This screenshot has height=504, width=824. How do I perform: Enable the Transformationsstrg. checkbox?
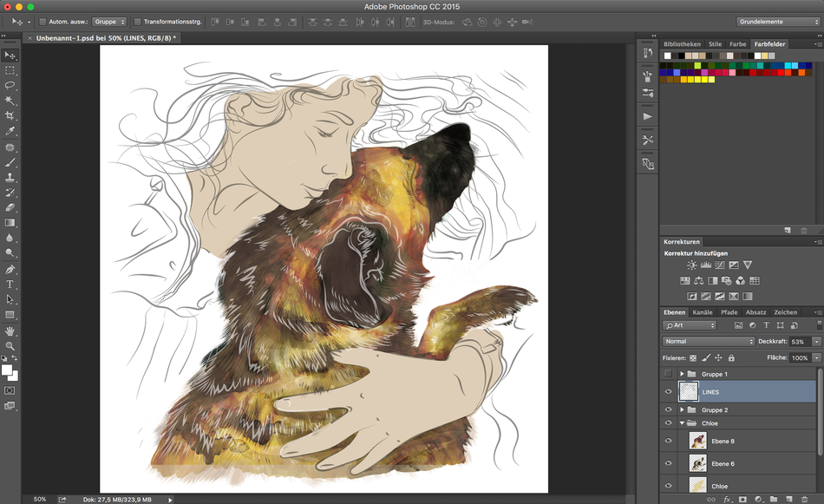point(138,22)
